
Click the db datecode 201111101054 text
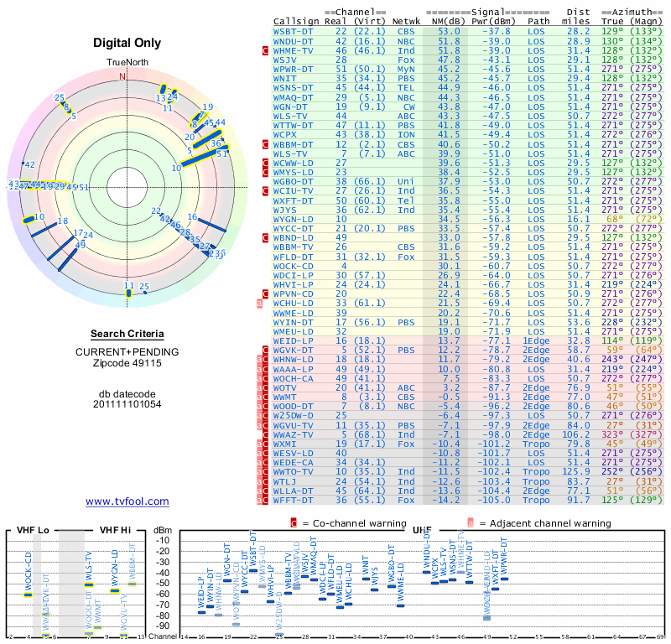pos(127,399)
